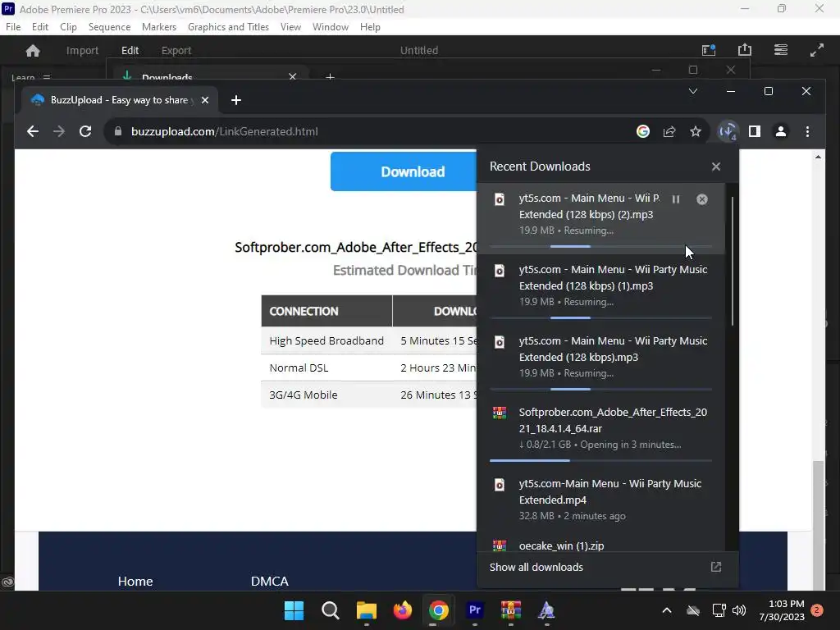Click the Softprober rar download entry
The height and width of the screenshot is (630, 840).
pyautogui.click(x=600, y=432)
